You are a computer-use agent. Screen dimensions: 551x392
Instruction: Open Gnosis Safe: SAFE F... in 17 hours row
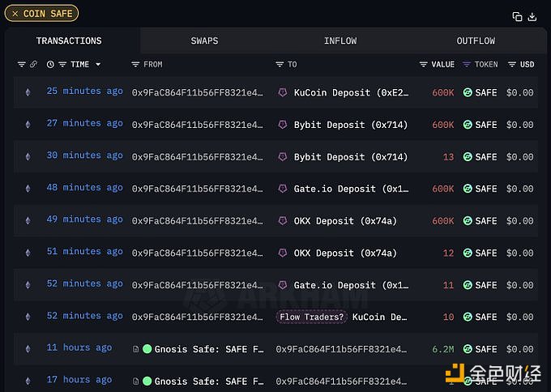209,381
